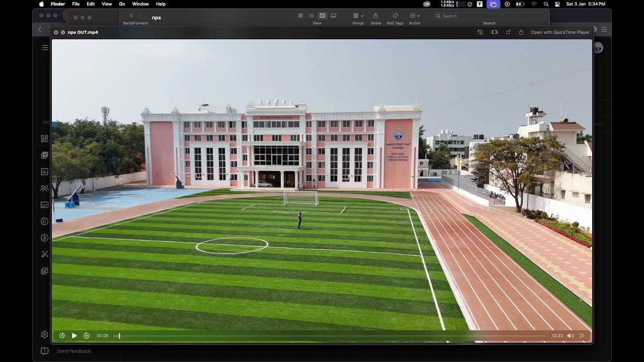Viewport: 644px width, 362px height.
Task: Open the analytics bar chart icon in sidebar
Action: tap(44, 171)
